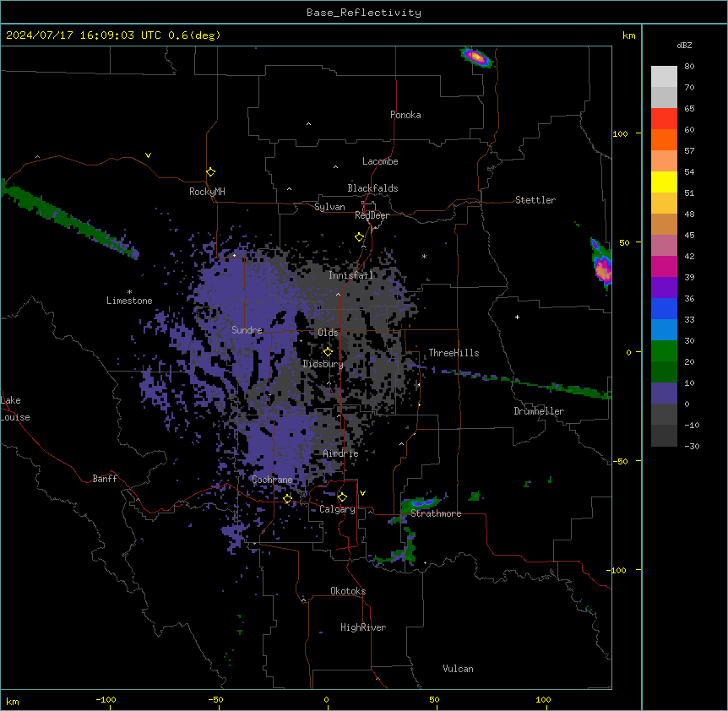Click the timestamp 2024/07/17 16:09:03 UTC

[x=84, y=35]
